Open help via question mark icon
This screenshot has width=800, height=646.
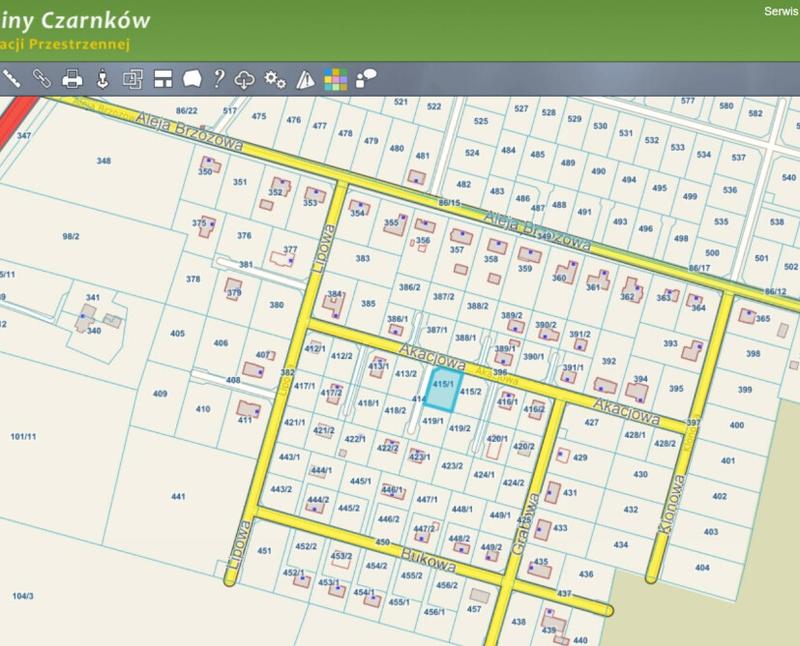coord(219,77)
